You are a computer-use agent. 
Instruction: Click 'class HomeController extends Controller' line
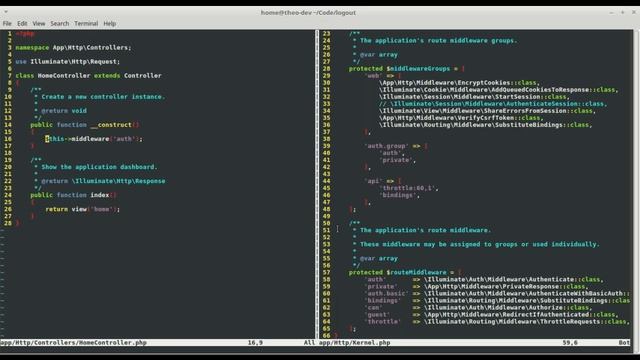click(x=89, y=76)
